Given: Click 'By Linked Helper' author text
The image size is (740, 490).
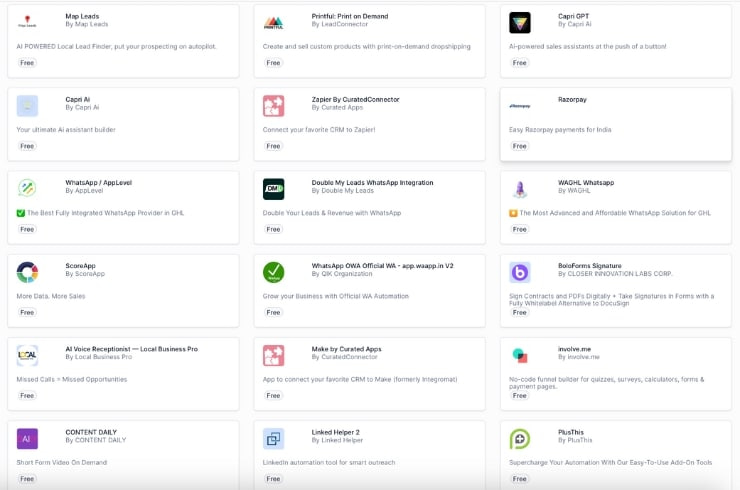Looking at the screenshot, I should [337, 439].
